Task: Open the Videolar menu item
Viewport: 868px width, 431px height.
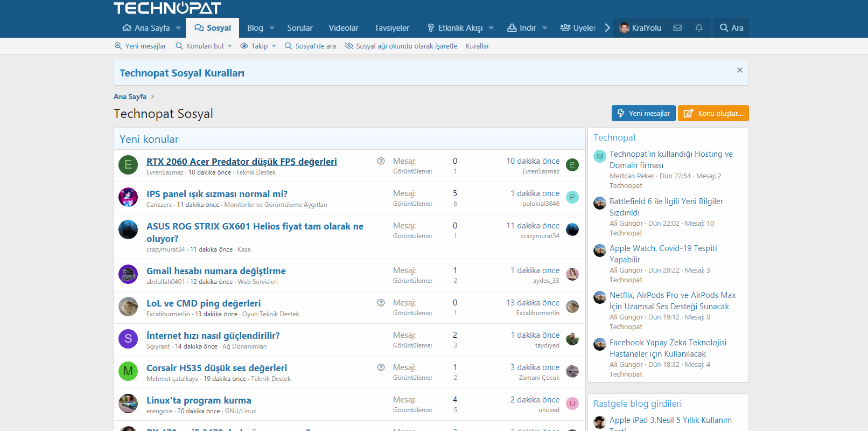Action: pos(344,28)
